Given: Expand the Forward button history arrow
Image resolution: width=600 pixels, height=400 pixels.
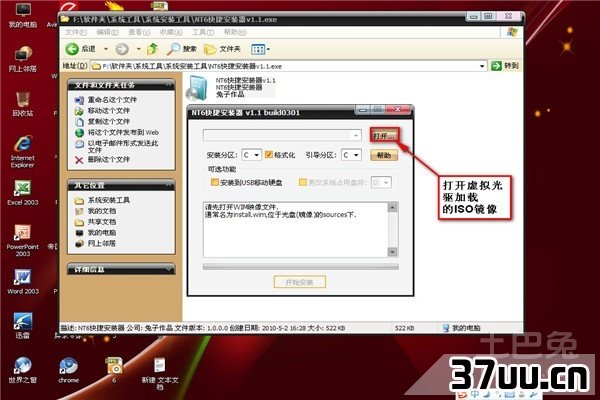Looking at the screenshot, I should point(139,49).
